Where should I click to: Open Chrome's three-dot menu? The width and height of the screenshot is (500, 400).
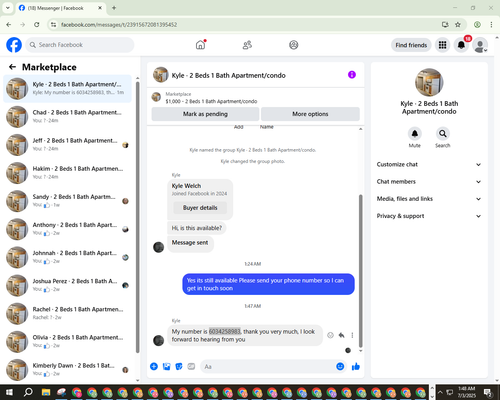click(491, 25)
